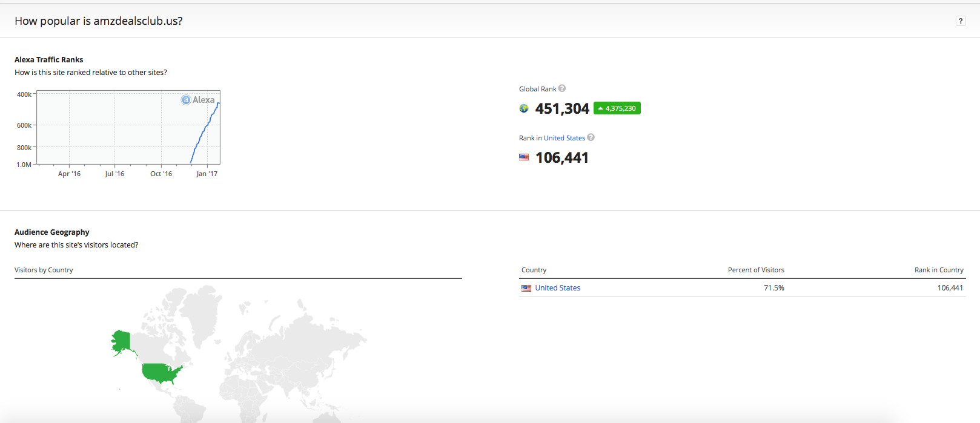Click the Percent of Visitors column header
This screenshot has height=423, width=980.
[756, 270]
